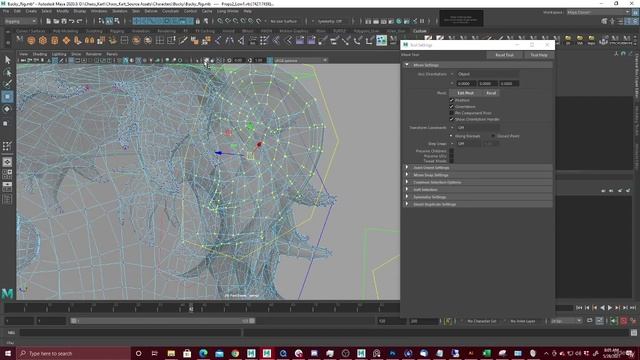Screen dimensions: 640x360
Task: Click the Maya logo in the lower left
Action: click(x=7, y=293)
